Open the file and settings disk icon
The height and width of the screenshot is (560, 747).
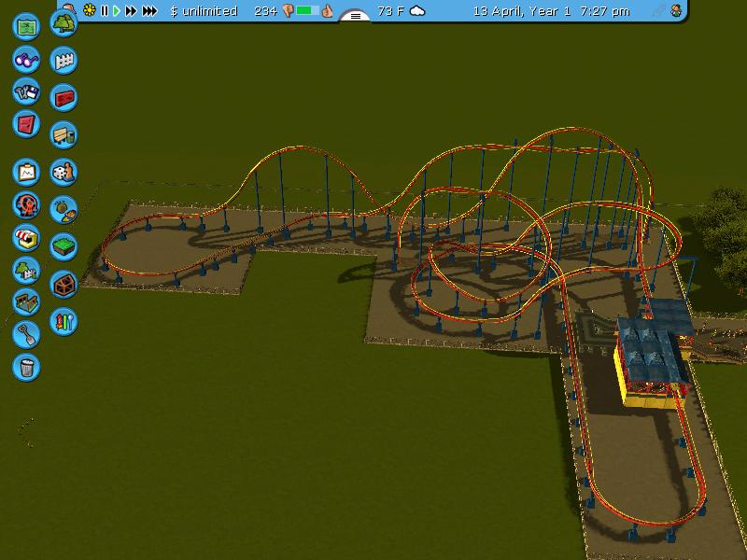point(27,92)
